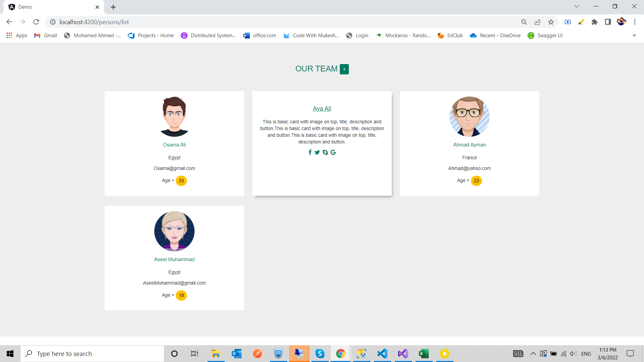Viewport: 644px width, 362px height.
Task: Open Excel from the taskbar
Action: coord(424,354)
